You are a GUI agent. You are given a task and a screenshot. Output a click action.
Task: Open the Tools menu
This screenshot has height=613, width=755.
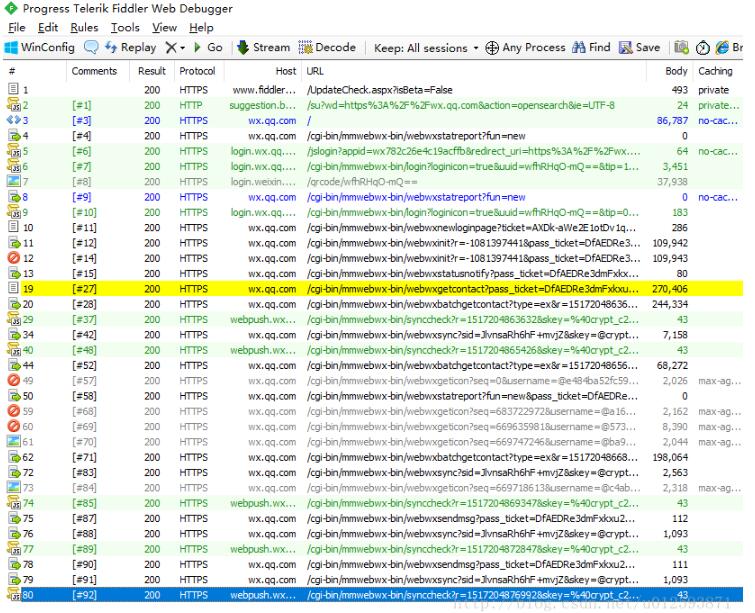pyautogui.click(x=125, y=27)
